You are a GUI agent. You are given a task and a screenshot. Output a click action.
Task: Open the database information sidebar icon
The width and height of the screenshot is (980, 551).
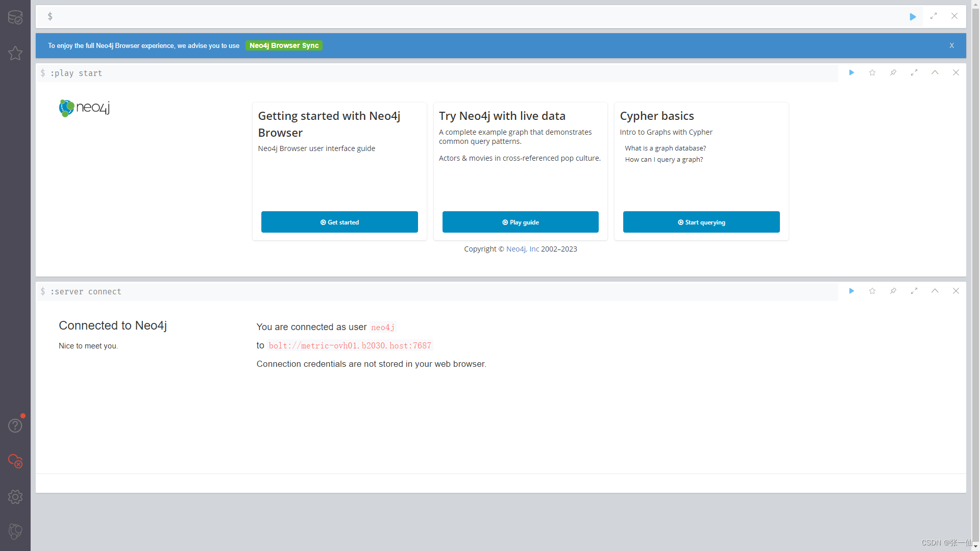pos(15,17)
